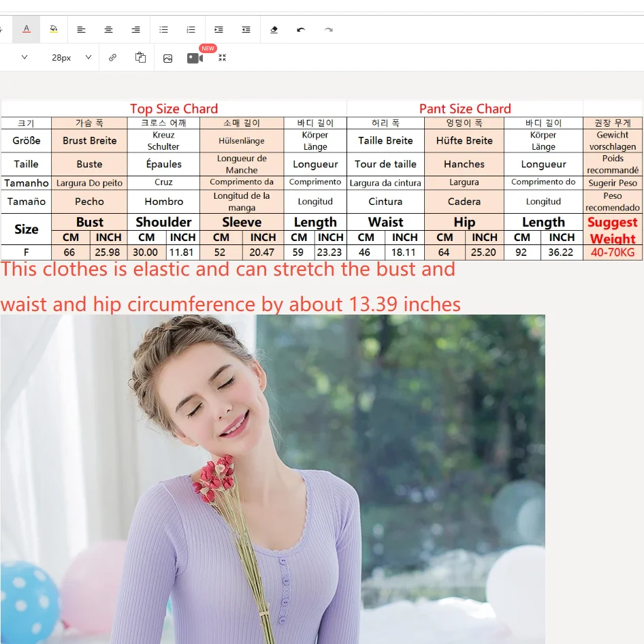
Task: Insert an image using picture icon
Action: (x=167, y=58)
